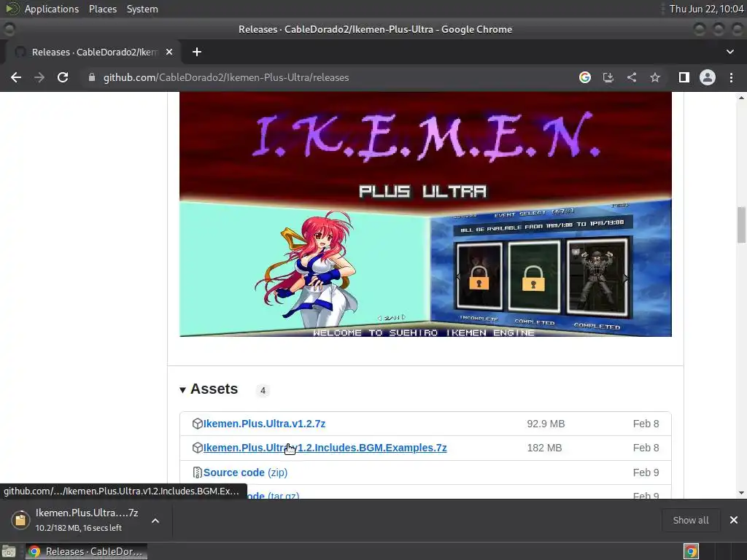Screen dimensions: 747x560
Task: Open the downloading Ikemen.Plus.Ultra 7z item
Action: 87,520
